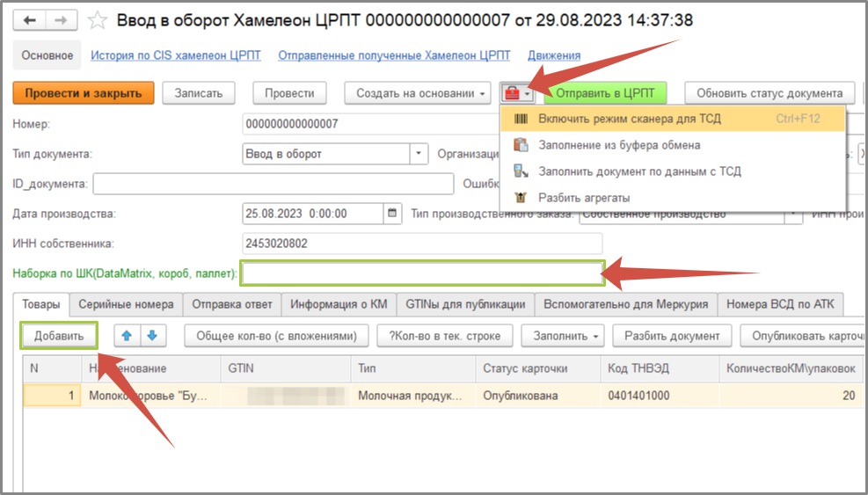Focus the Номер input field
The height and width of the screenshot is (495, 868).
coord(371,123)
